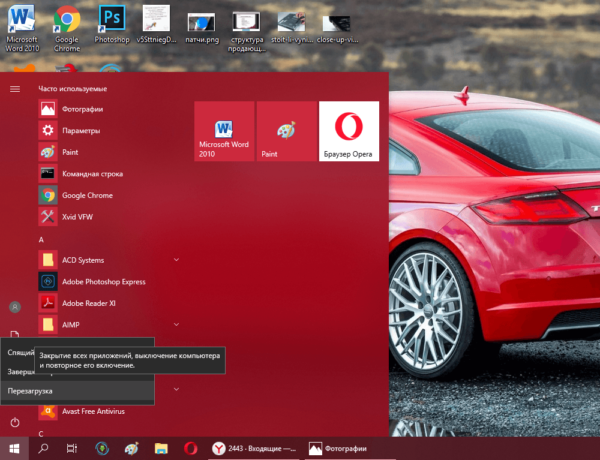This screenshot has width=600, height=460.
Task: Click the Браузер Opera tile
Action: pos(349,131)
